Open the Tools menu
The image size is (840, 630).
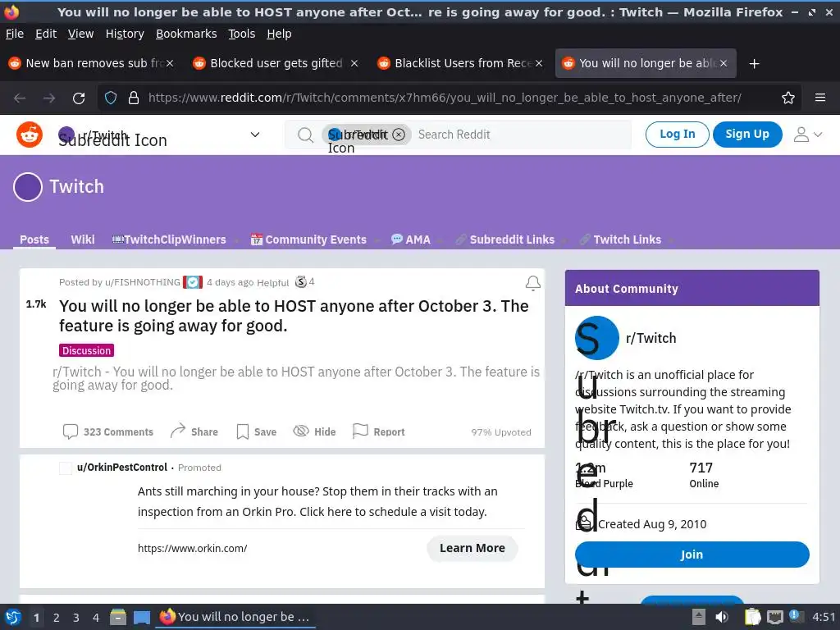tap(242, 34)
